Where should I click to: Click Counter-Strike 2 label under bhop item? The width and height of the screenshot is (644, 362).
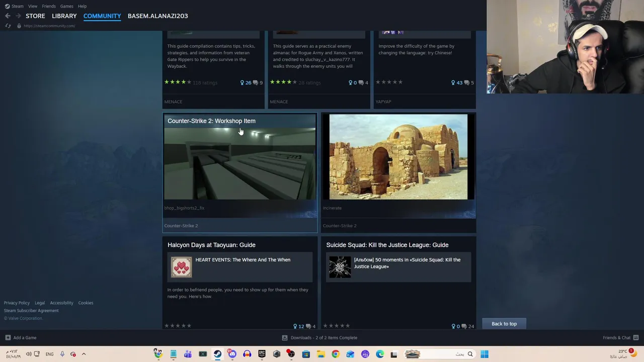[x=181, y=226]
